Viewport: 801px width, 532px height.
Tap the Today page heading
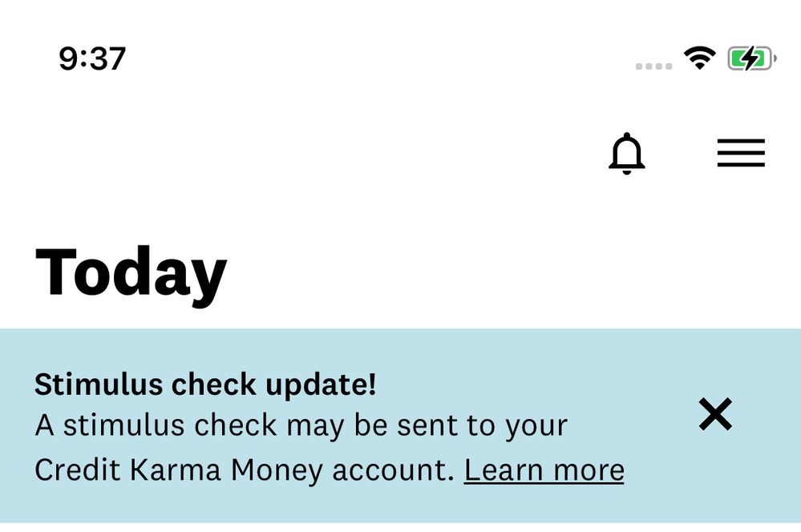[131, 273]
